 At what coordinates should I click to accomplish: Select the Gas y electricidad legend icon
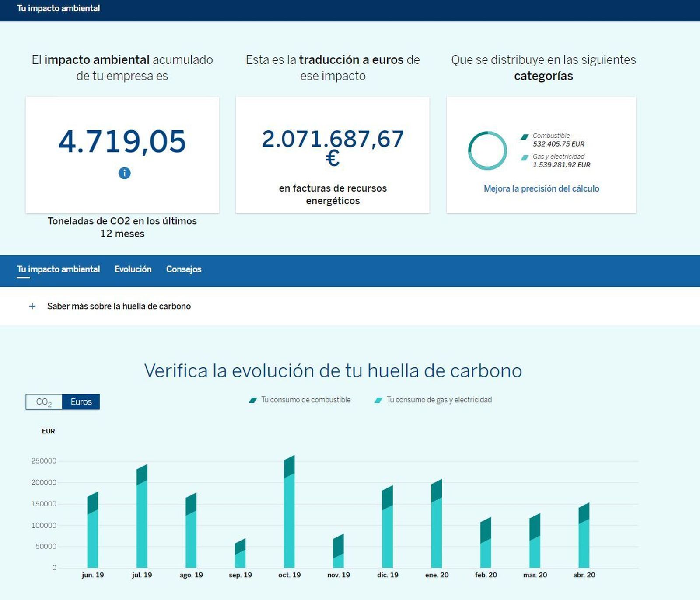(x=524, y=157)
